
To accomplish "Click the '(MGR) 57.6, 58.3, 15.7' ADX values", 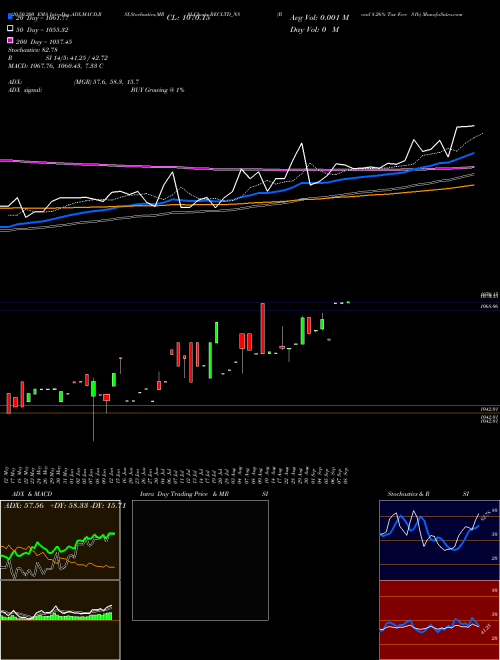I will [106, 82].
